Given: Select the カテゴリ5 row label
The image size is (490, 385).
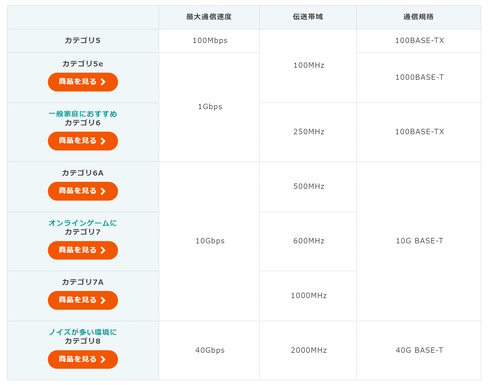Looking at the screenshot, I should 83,40.
